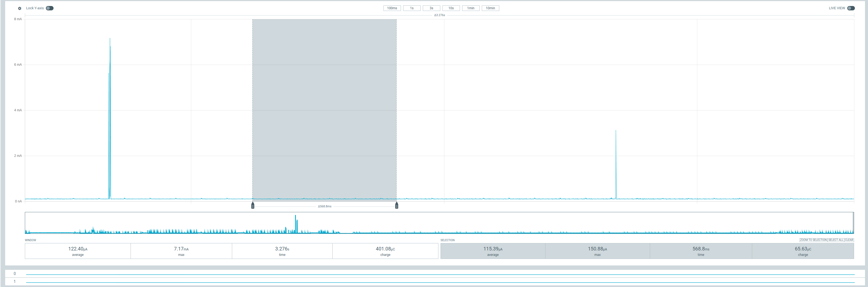Select the 1min window preset
Screen dimensions: 868x287
[470, 8]
